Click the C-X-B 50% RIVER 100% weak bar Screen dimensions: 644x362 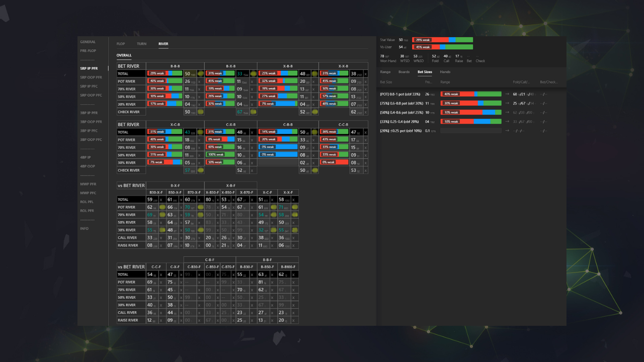click(x=220, y=155)
